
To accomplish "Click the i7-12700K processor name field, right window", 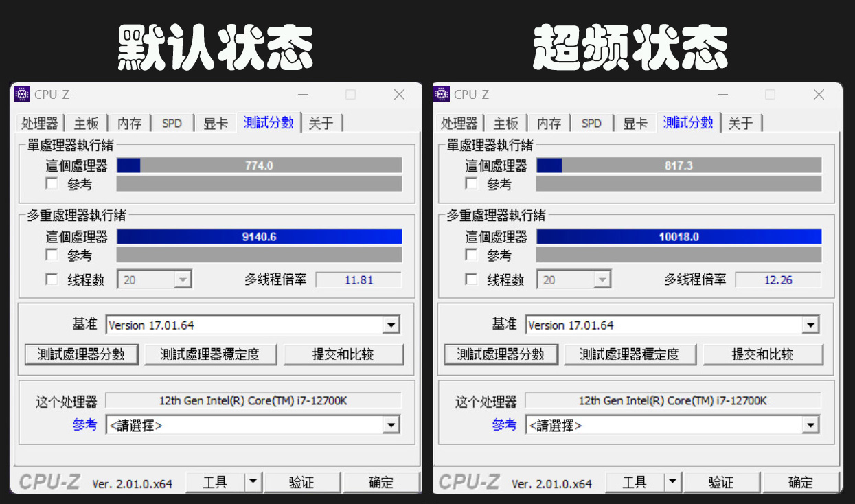I will [x=673, y=400].
